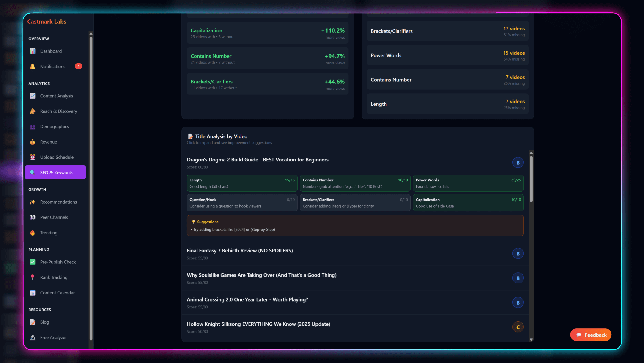Click the Dashboard chart icon
This screenshot has width=644, height=363.
(x=33, y=51)
